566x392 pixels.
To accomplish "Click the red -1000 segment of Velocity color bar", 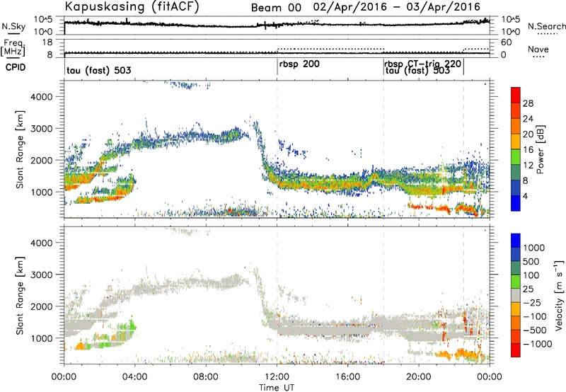I will coord(516,350).
